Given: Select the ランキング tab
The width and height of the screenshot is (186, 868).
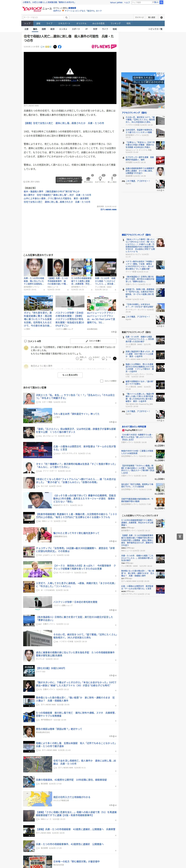Looking at the screenshot, I should pos(115,24).
